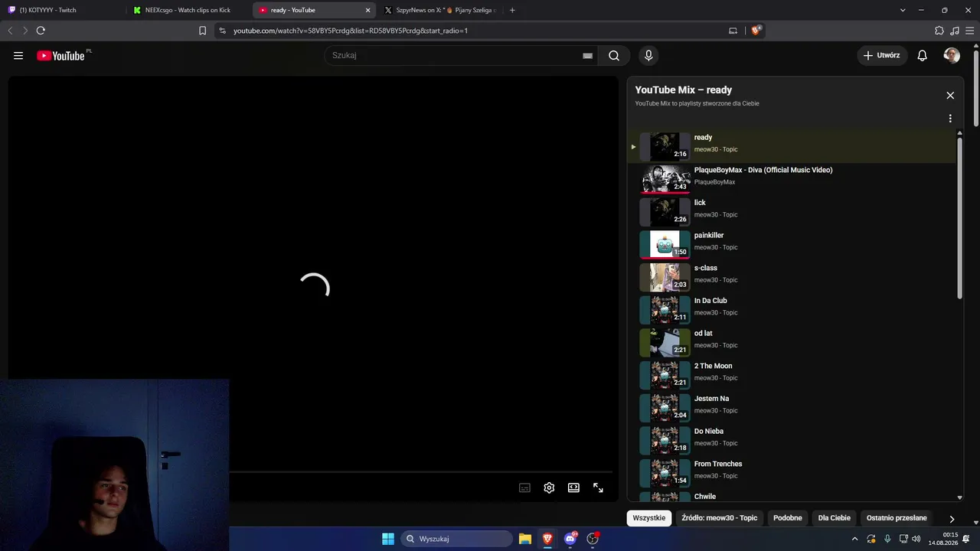Close the YouTube Mix playlist panel
980x551 pixels.
tap(950, 96)
